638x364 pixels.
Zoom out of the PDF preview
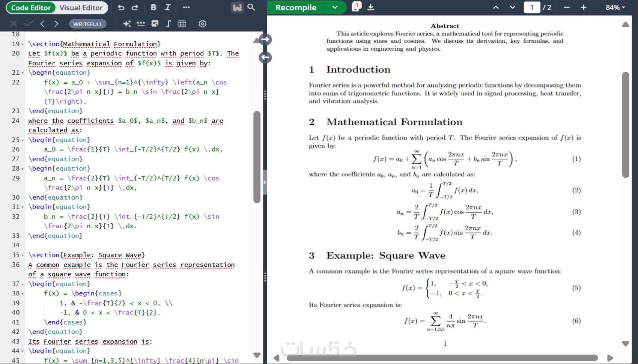[x=567, y=8]
